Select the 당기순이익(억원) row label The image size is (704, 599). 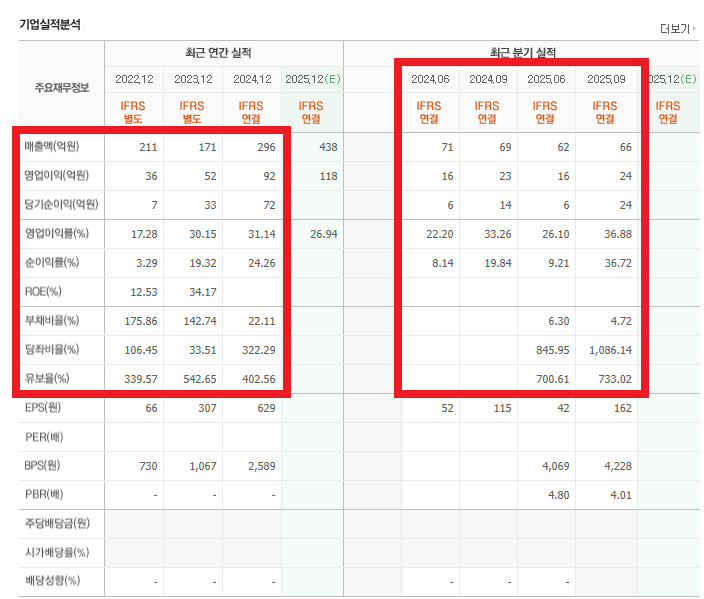click(x=61, y=205)
